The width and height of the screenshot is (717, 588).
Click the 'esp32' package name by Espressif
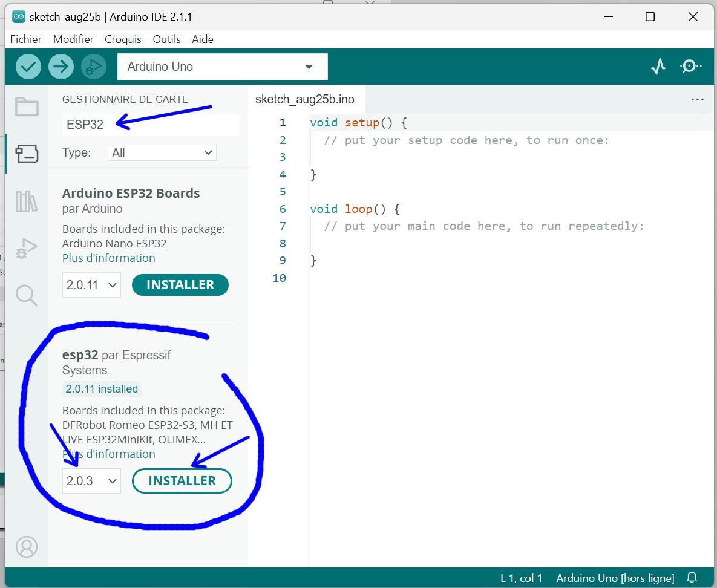(80, 355)
